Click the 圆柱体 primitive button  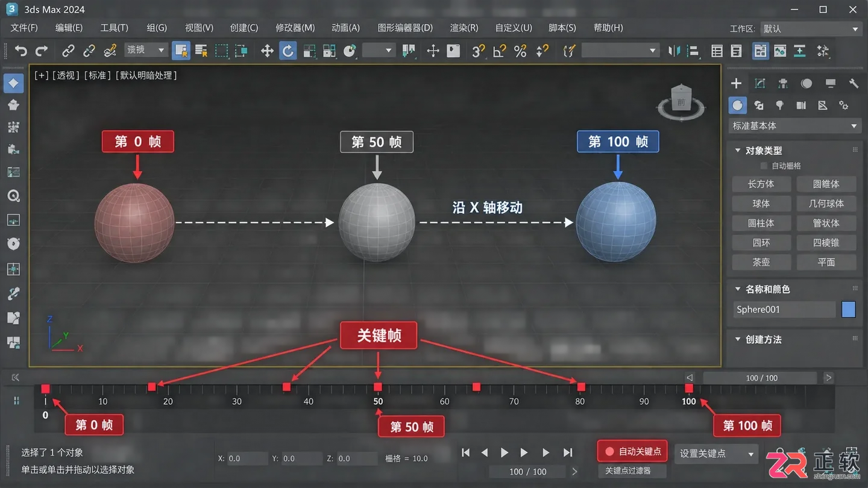(761, 223)
